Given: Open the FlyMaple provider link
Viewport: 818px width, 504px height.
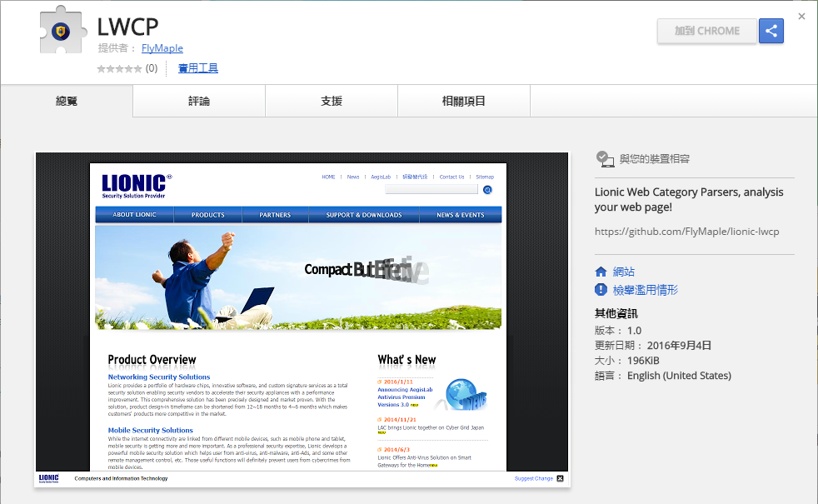Looking at the screenshot, I should pyautogui.click(x=162, y=48).
